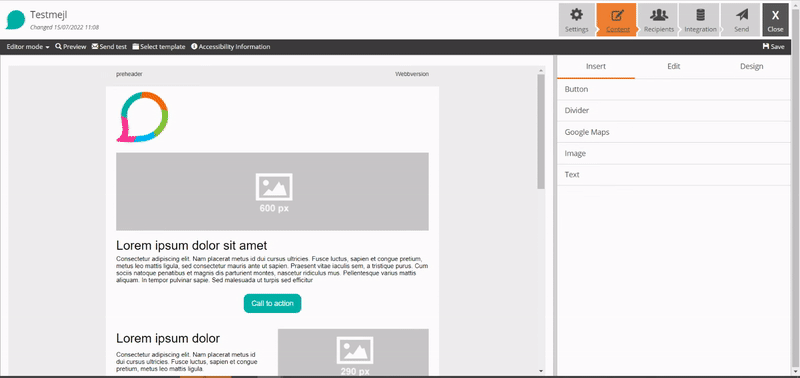Click the Call to action button

tap(272, 304)
